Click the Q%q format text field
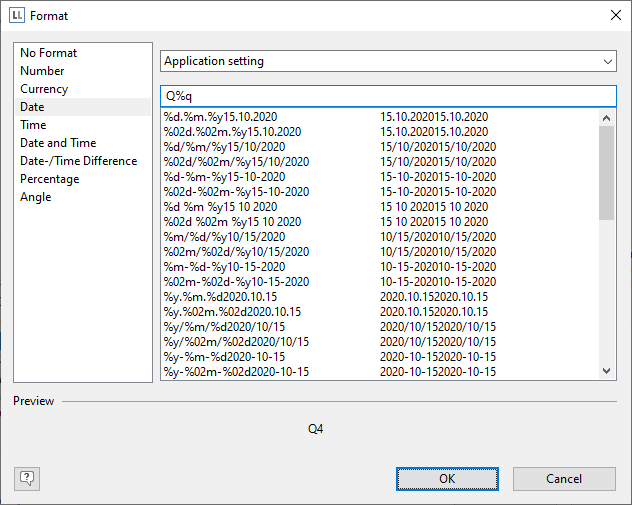 [388, 95]
